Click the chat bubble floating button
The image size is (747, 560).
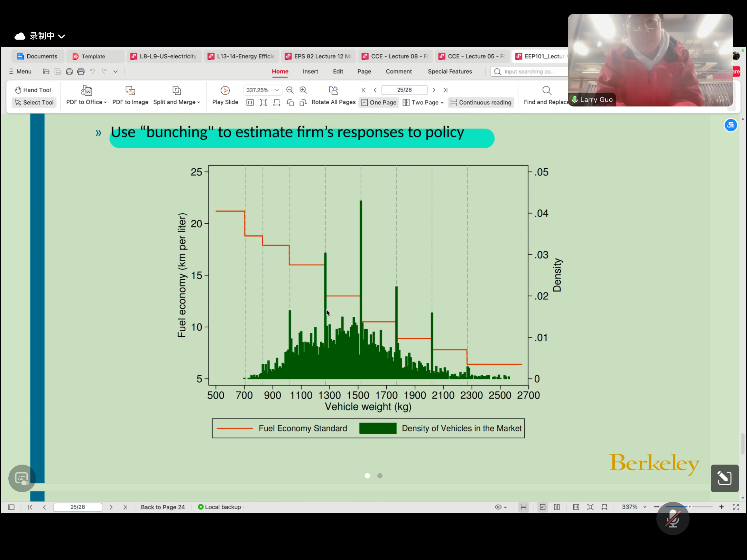22,478
